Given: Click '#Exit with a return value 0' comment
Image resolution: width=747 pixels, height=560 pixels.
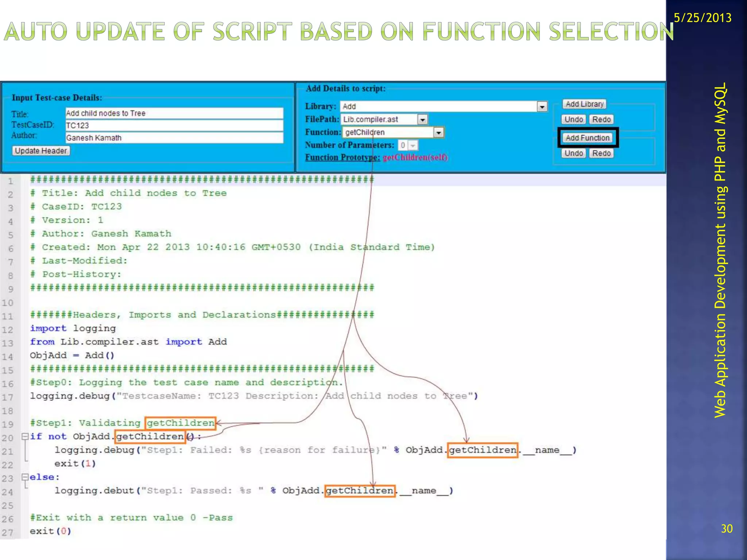Looking at the screenshot, I should click(131, 518).
